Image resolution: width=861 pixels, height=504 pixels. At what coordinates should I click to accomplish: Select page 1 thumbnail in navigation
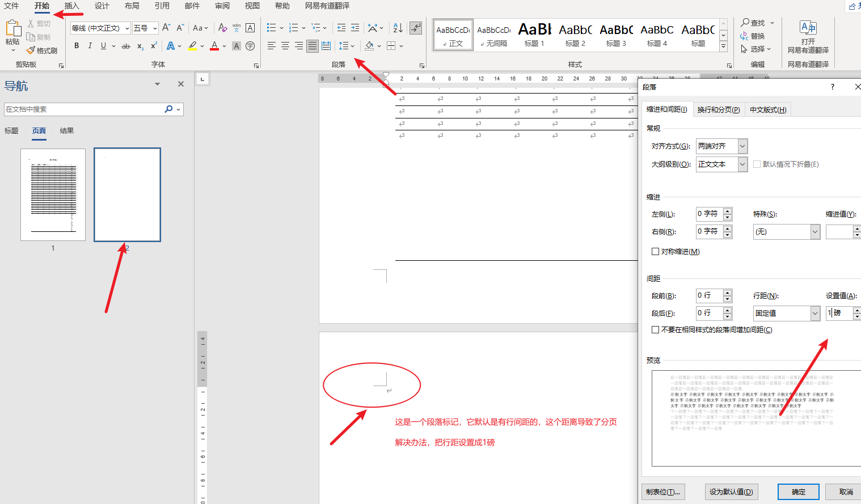point(53,194)
